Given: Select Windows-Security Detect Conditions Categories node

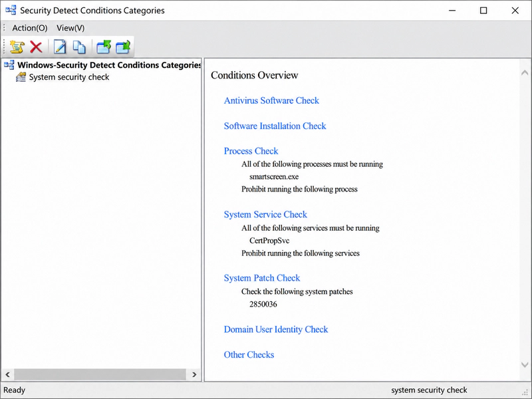Looking at the screenshot, I should click(x=109, y=65).
